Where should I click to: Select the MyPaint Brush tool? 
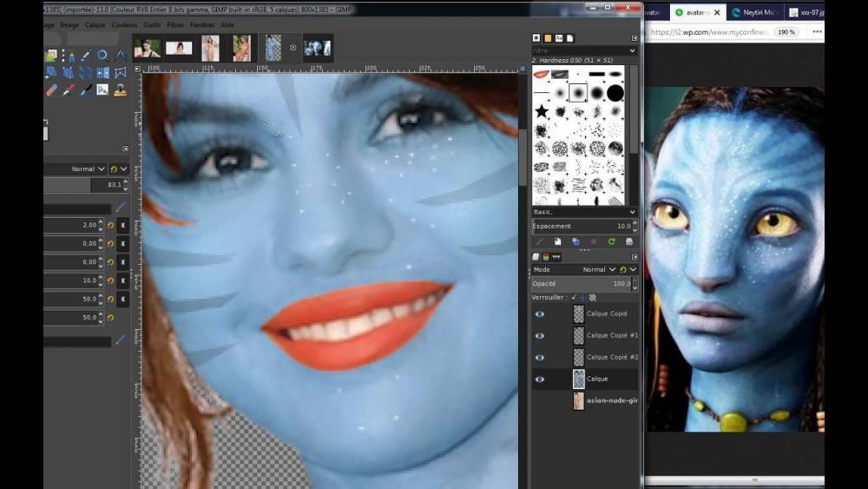102,89
